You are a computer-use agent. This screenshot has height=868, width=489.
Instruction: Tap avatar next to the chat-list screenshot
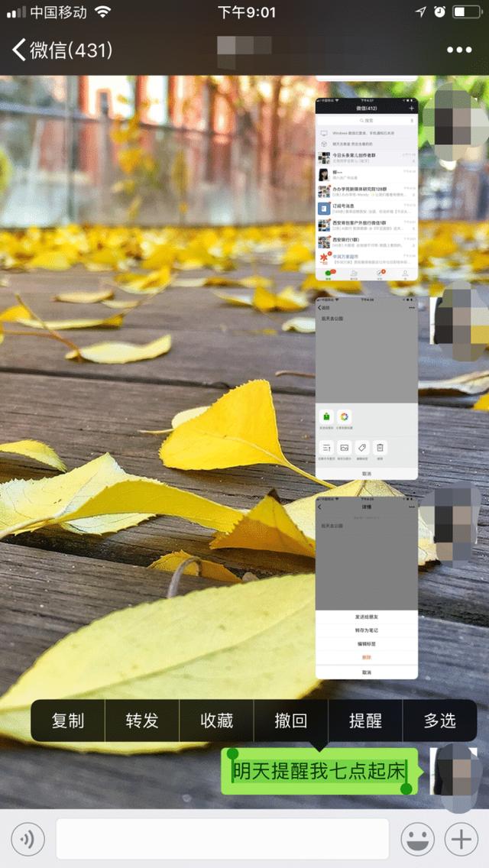click(x=455, y=122)
